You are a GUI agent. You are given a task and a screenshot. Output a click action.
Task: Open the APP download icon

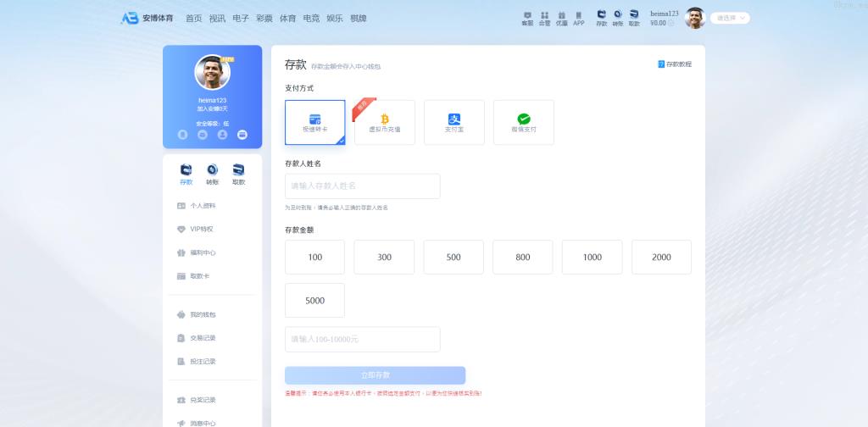[x=579, y=18]
